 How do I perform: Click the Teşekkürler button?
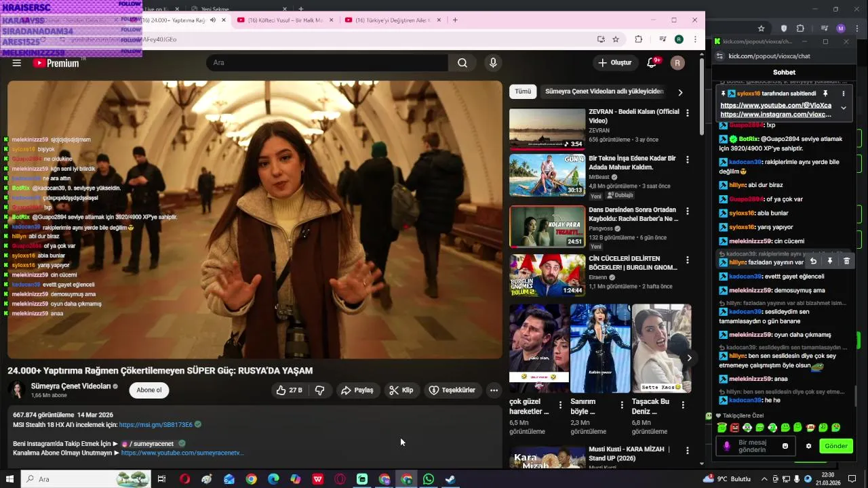pos(452,390)
